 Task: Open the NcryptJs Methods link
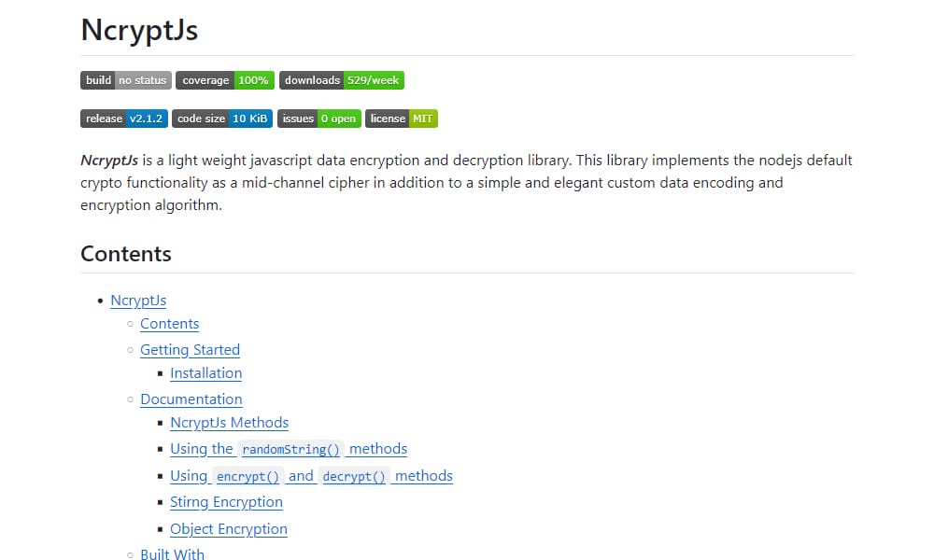coord(229,423)
